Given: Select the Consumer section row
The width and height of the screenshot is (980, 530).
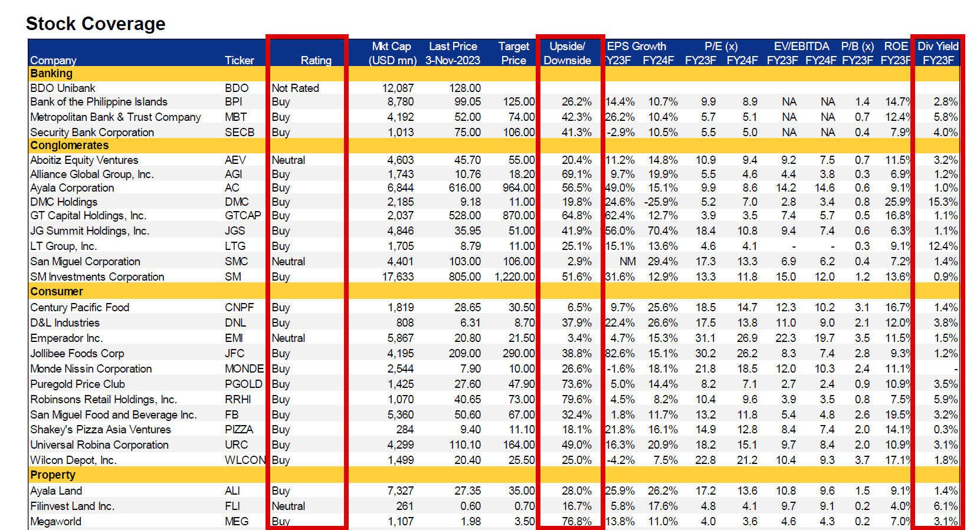Looking at the screenshot, I should tap(494, 292).
